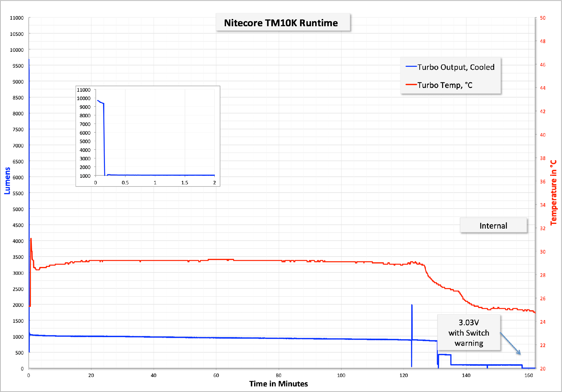Viewport: 562px width, 392px height.
Task: Click the 1.5 tick on the inset chart
Action: 185,182
